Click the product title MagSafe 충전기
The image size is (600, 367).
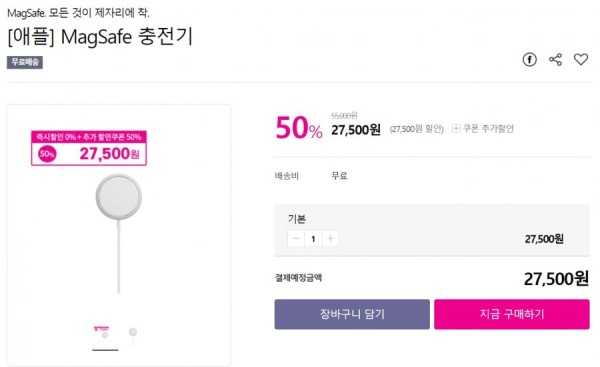pyautogui.click(x=100, y=37)
